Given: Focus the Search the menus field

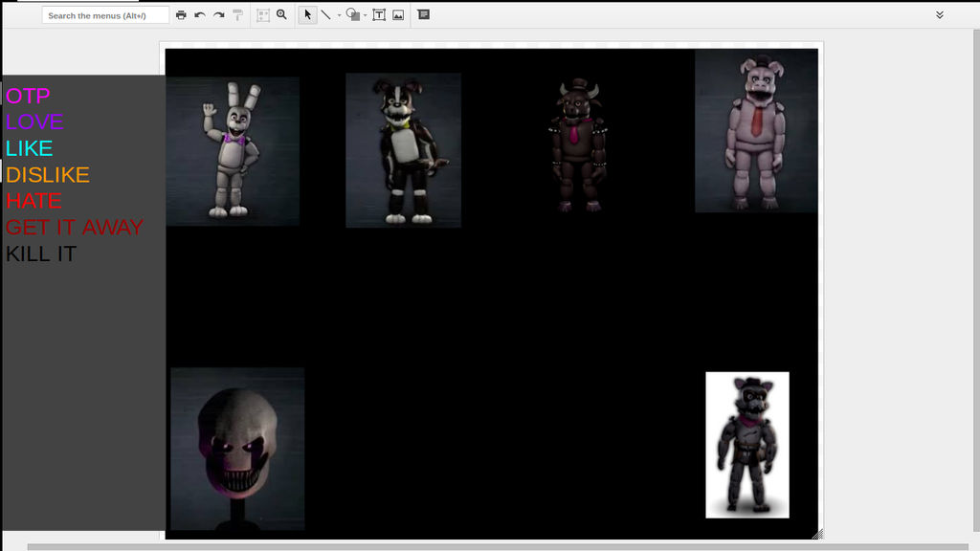Looking at the screenshot, I should 105,15.
